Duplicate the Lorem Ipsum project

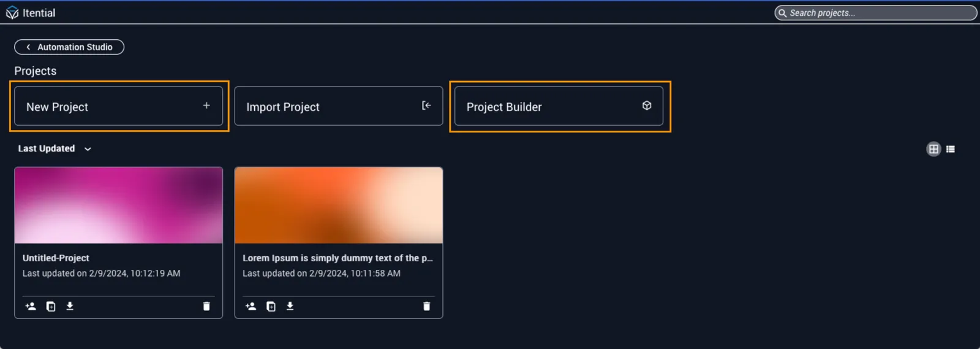pos(271,306)
